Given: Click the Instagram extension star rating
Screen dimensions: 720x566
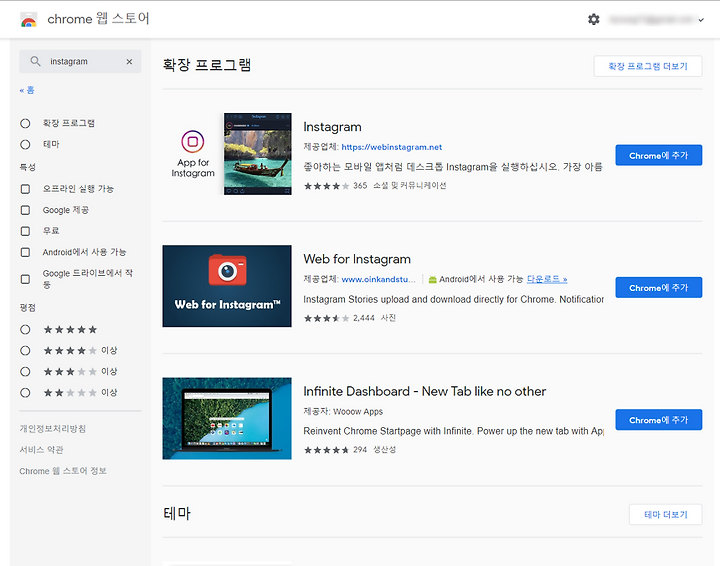Looking at the screenshot, I should 326,186.
